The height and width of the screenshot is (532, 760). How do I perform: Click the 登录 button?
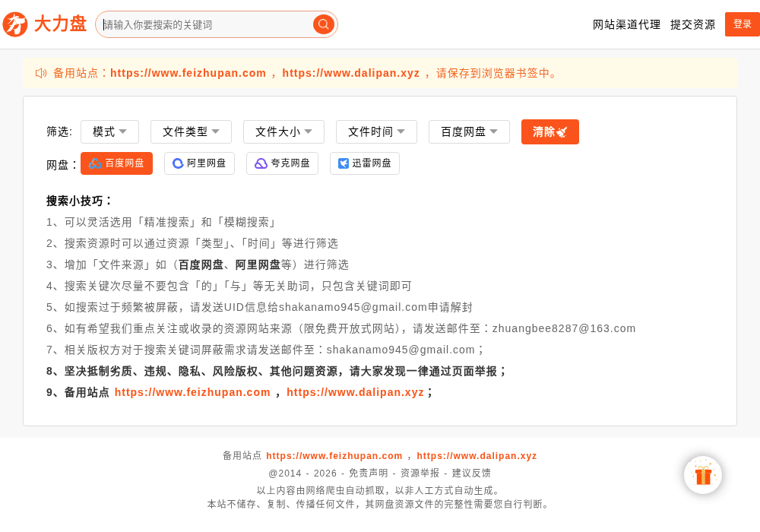742,24
